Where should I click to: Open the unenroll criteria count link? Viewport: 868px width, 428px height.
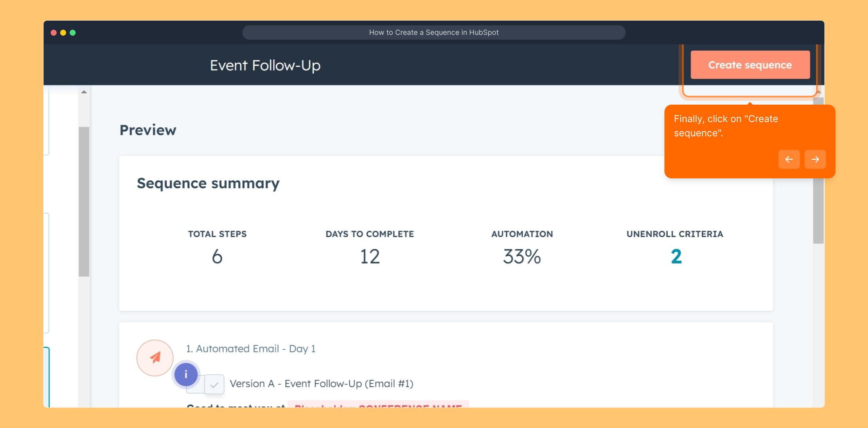point(676,256)
